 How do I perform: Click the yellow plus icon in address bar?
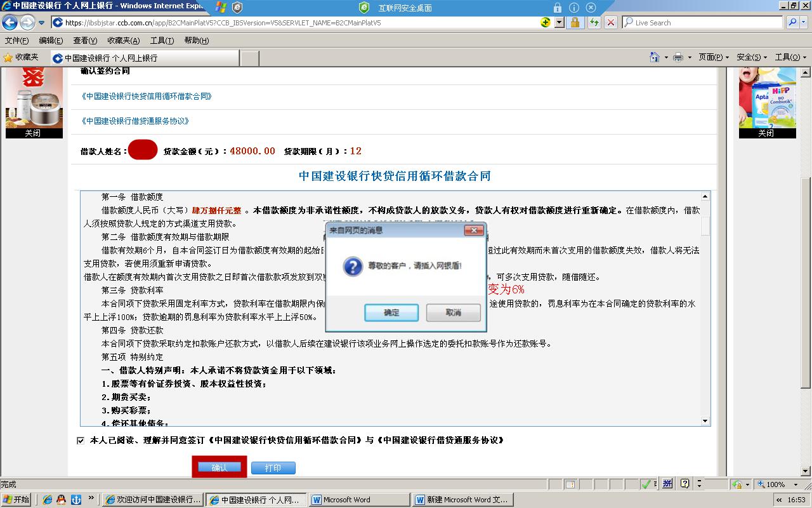(546, 22)
